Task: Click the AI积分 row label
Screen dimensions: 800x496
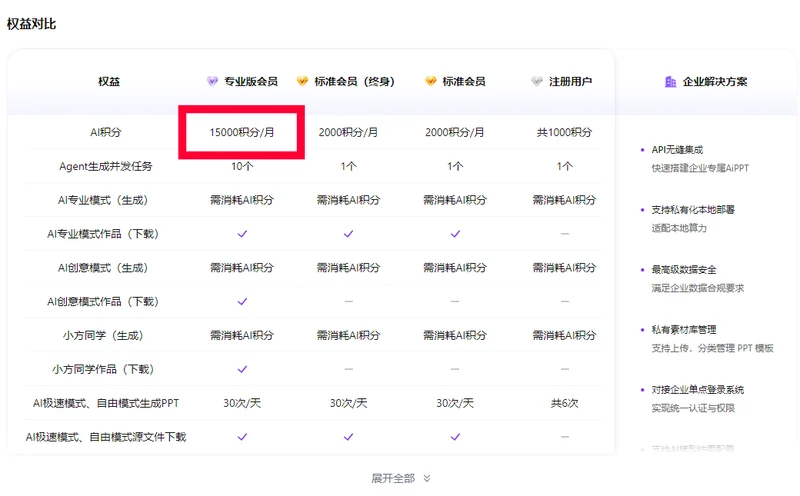Action: [106, 132]
